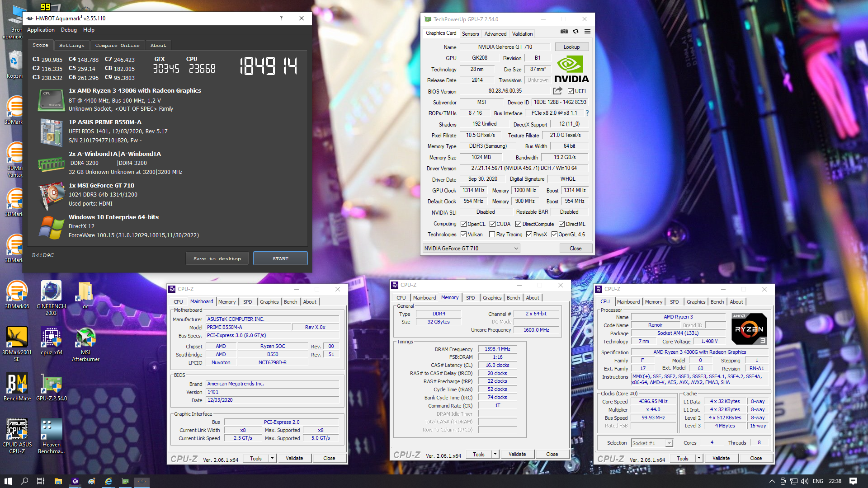Toggle the DirectCompute checkbox
The width and height of the screenshot is (868, 488).
(x=518, y=224)
